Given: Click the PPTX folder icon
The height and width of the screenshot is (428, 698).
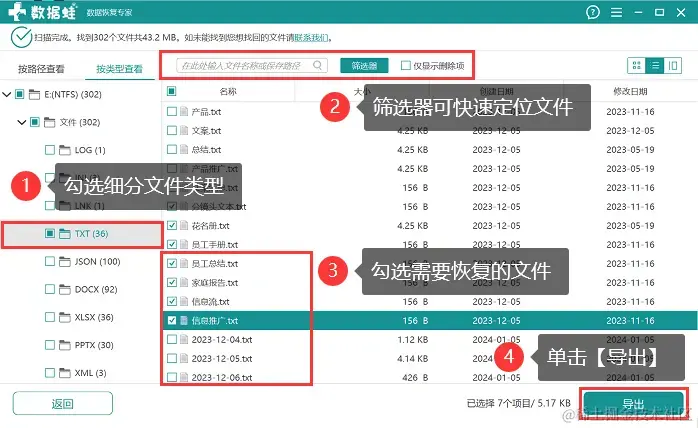Looking at the screenshot, I should [x=65, y=345].
